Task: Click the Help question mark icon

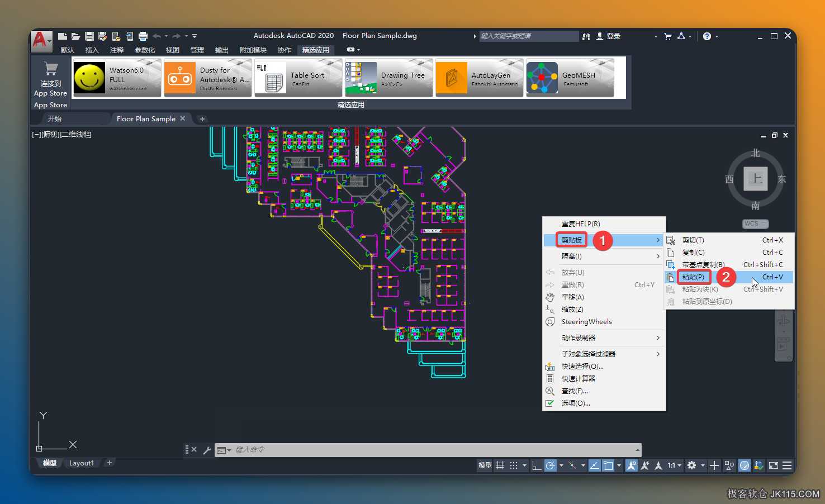Action: (x=707, y=36)
